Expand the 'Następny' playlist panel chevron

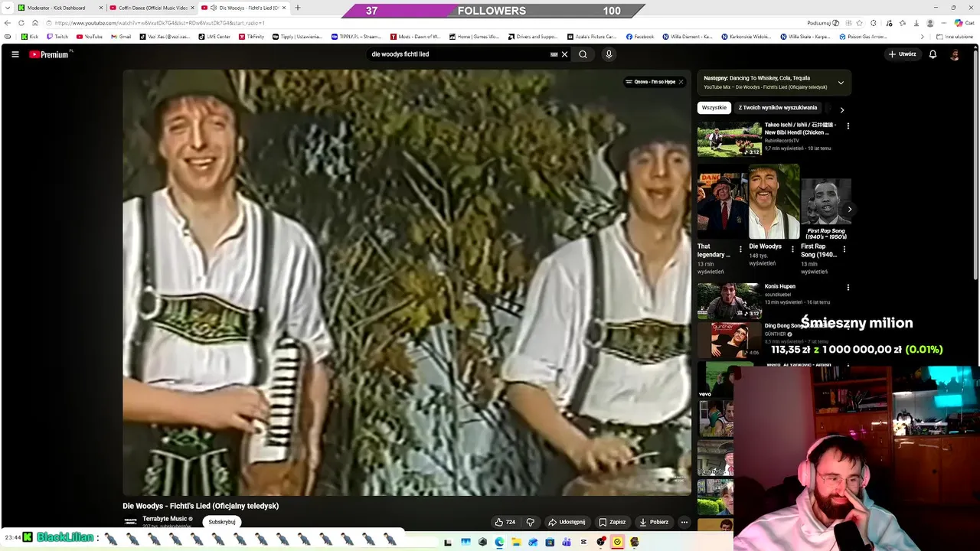(841, 83)
